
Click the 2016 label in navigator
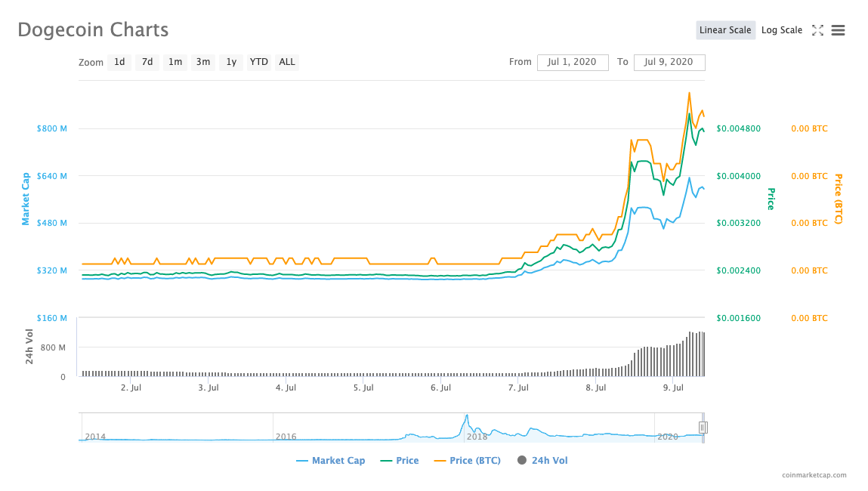[286, 437]
